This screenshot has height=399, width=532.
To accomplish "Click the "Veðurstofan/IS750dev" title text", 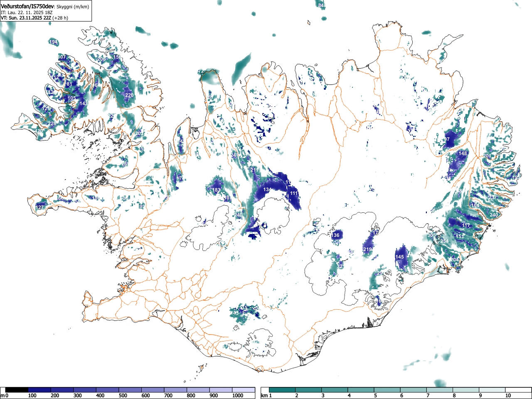I will pyautogui.click(x=27, y=7).
